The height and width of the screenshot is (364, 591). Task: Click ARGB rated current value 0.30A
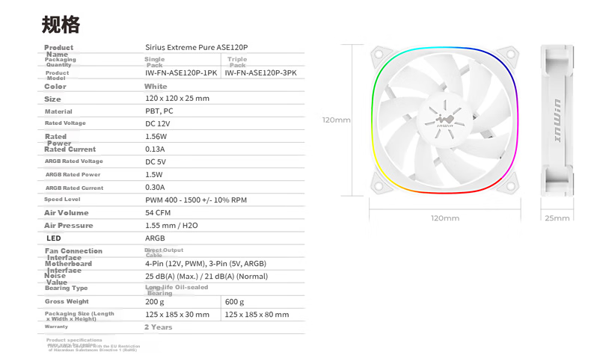[x=155, y=188]
